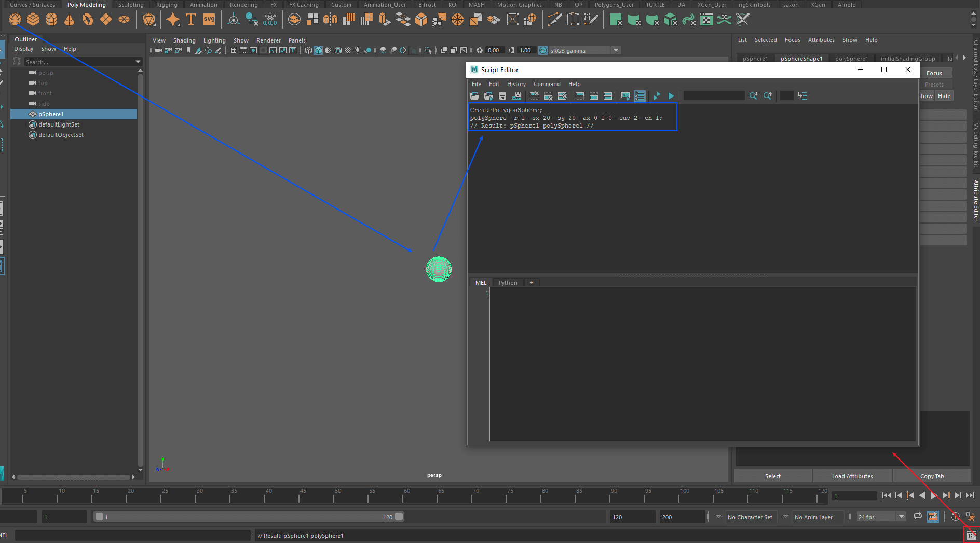980x543 pixels.
Task: Toggle Show History pane only in Script Editor
Action: [x=580, y=96]
